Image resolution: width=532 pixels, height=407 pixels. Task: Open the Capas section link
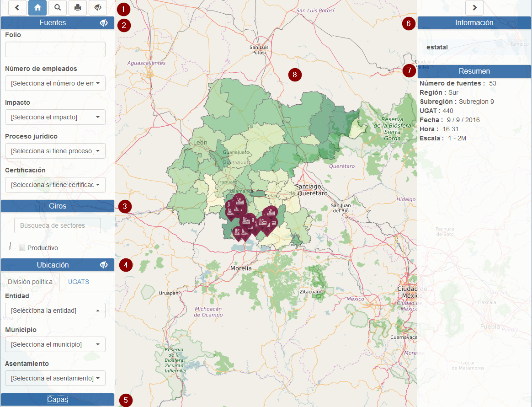coord(58,400)
